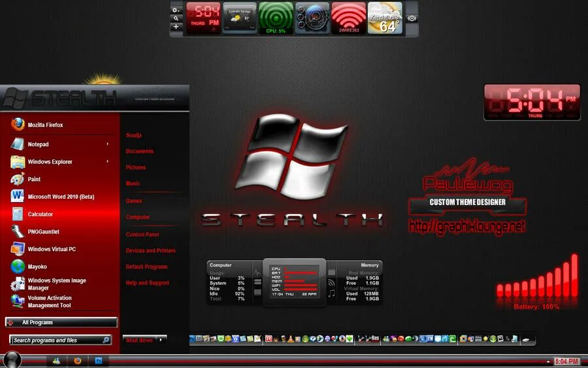Click the drive icon at dock end
588x368 pixels.
[x=526, y=340]
